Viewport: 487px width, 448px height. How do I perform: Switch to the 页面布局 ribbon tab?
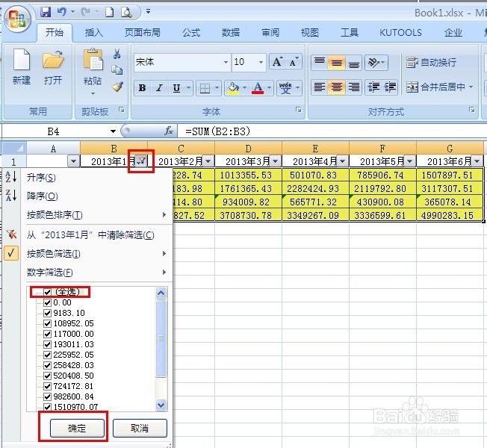coord(143,33)
